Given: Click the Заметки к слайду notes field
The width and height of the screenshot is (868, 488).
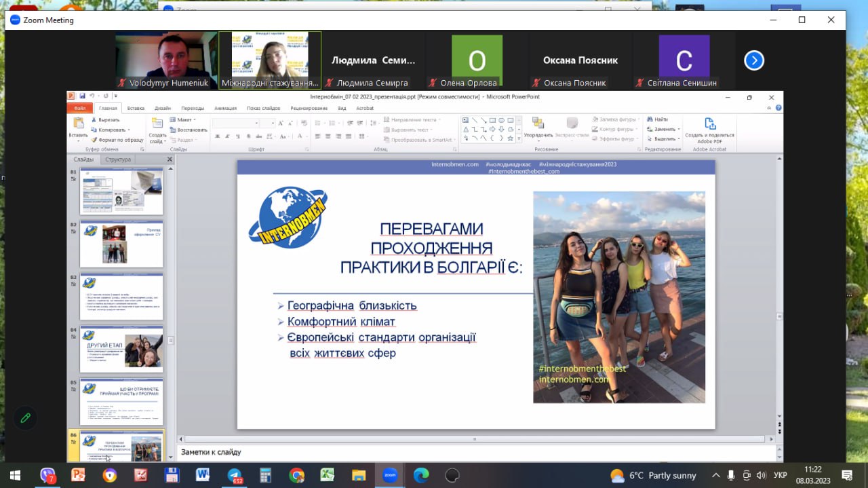Looking at the screenshot, I should [x=475, y=452].
